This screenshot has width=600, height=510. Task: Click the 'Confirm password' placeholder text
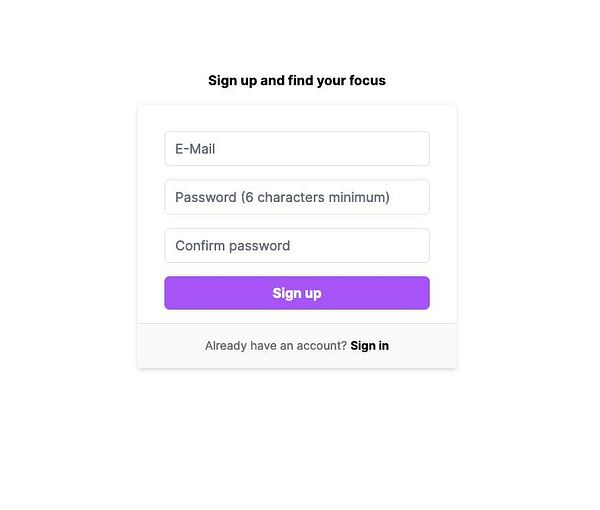[232, 246]
